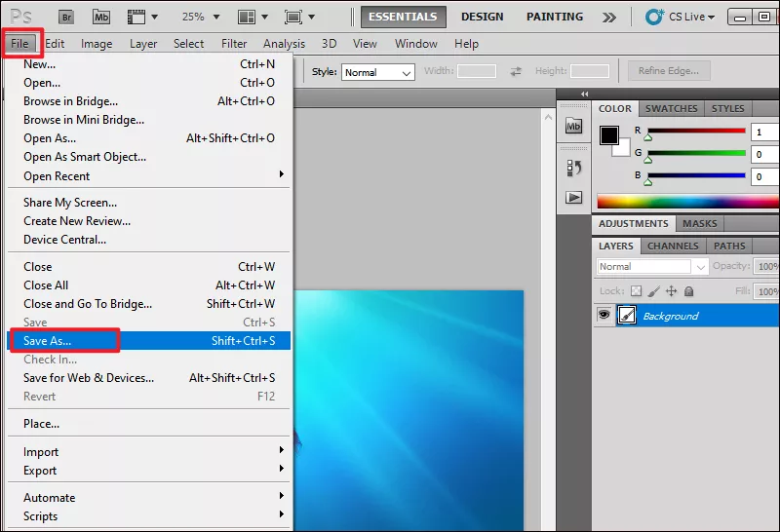780x532 pixels.
Task: Choose Save for Web & Devices...
Action: coord(149,378)
